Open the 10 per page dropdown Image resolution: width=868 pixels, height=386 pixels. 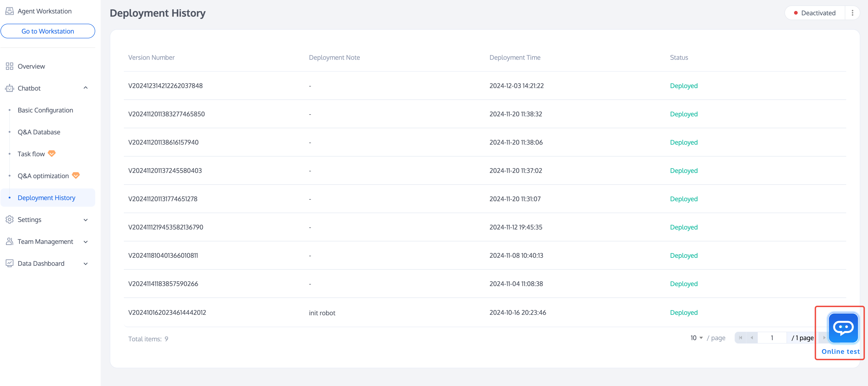696,338
